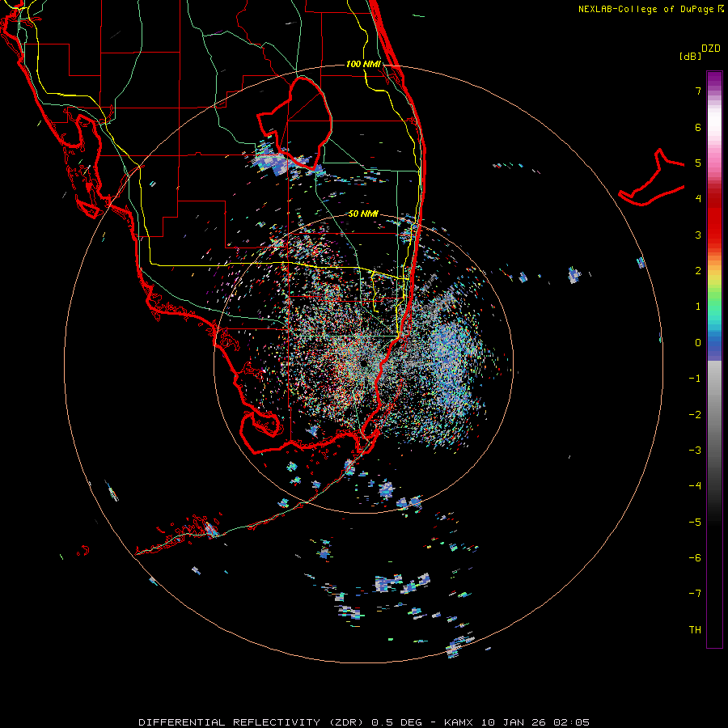Click the 0 value on color scale
The height and width of the screenshot is (728, 728).
click(698, 343)
